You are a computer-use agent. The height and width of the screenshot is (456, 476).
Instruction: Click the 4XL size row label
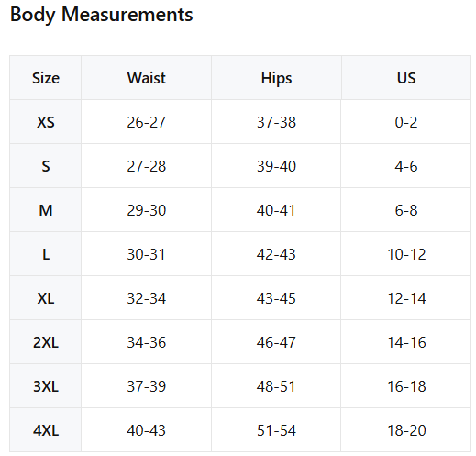(46, 430)
